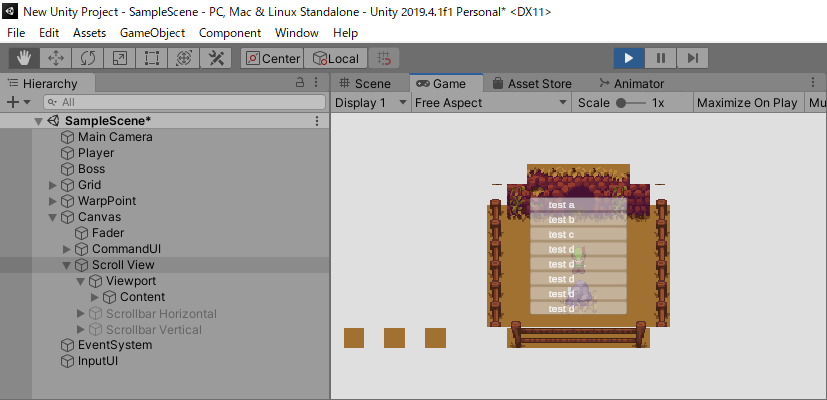The width and height of the screenshot is (827, 400).
Task: Collapse the Scroll View object
Action: [x=66, y=265]
